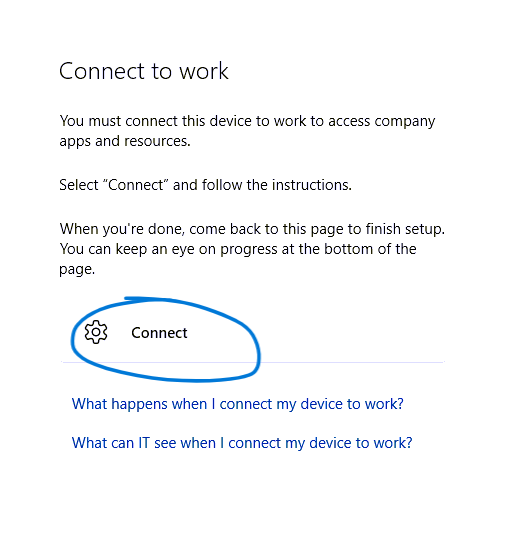Select the Connect button label
The image size is (522, 548).
pos(159,333)
